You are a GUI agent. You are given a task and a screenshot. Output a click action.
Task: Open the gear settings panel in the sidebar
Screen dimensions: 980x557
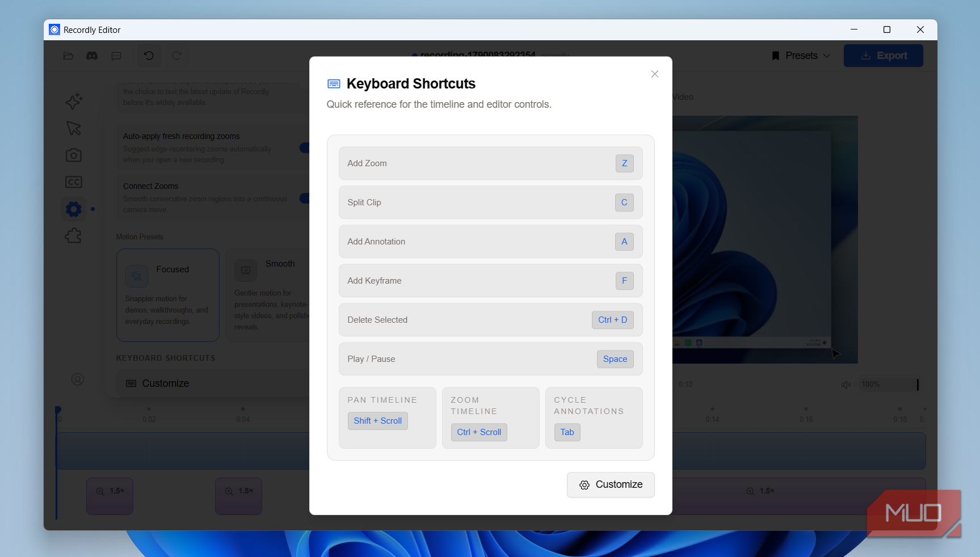click(x=74, y=209)
